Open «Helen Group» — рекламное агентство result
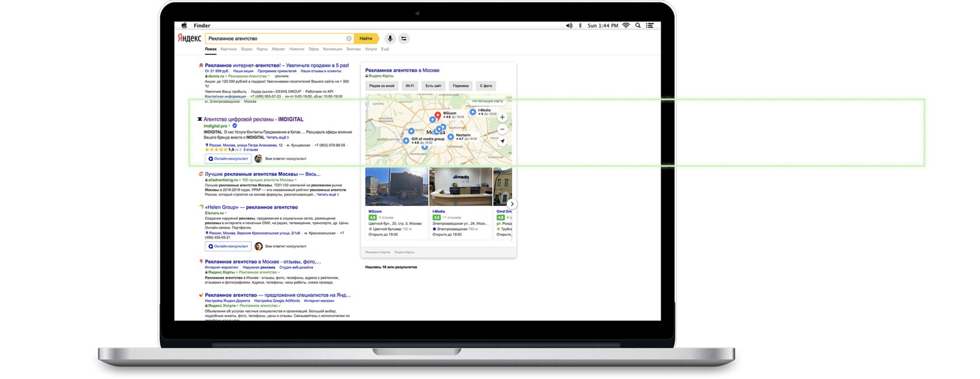Screen dimensions: 980x379 pyautogui.click(x=251, y=207)
